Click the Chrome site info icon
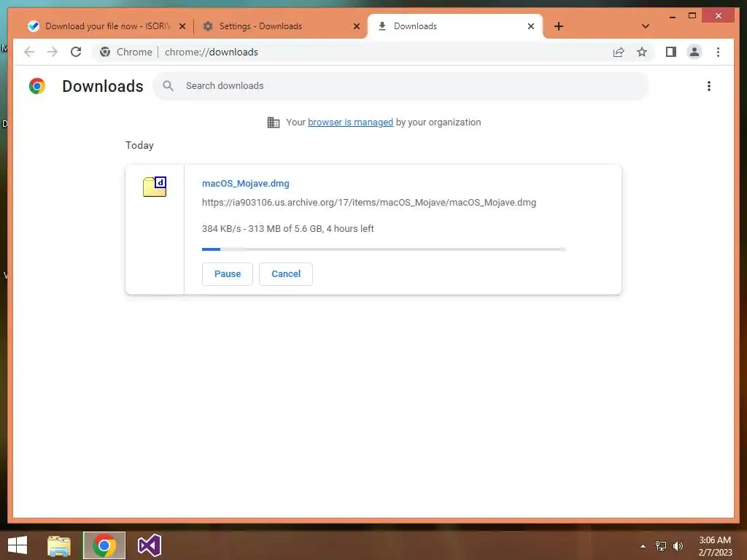This screenshot has height=560, width=747. coord(105,52)
